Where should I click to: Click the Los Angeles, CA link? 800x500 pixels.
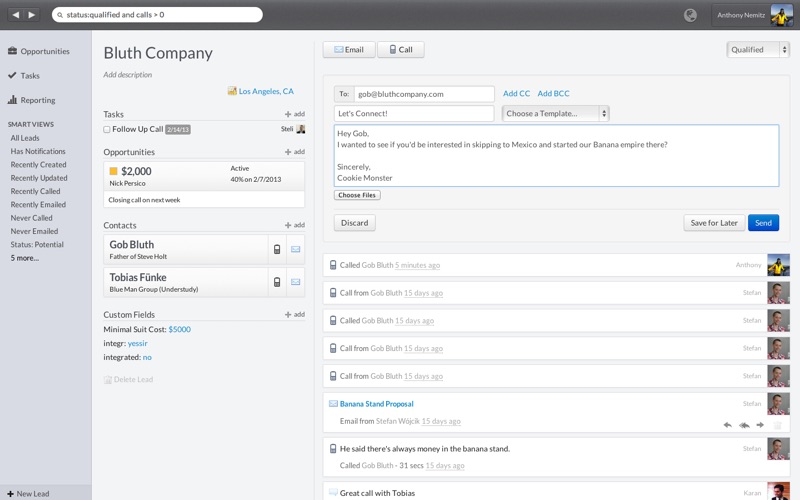tap(266, 91)
